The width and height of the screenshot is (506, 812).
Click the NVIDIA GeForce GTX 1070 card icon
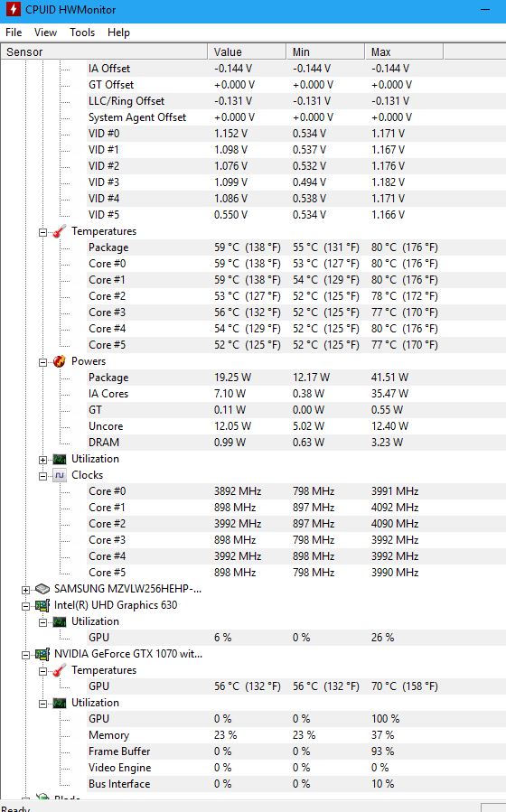click(x=42, y=654)
